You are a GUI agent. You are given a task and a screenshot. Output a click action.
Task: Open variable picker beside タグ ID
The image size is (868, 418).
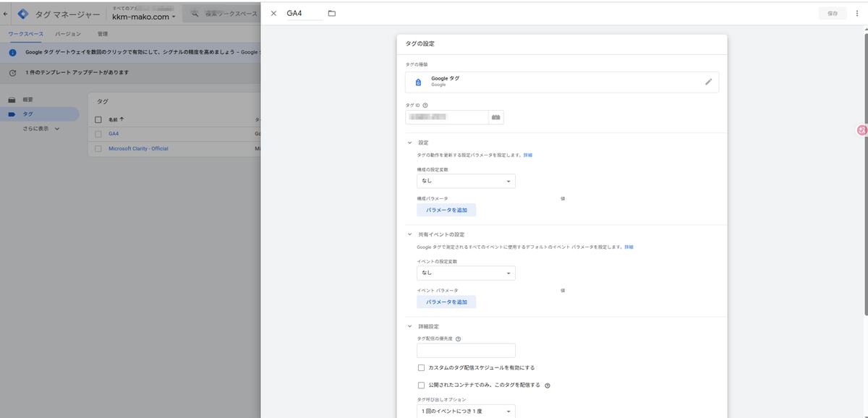click(x=496, y=117)
